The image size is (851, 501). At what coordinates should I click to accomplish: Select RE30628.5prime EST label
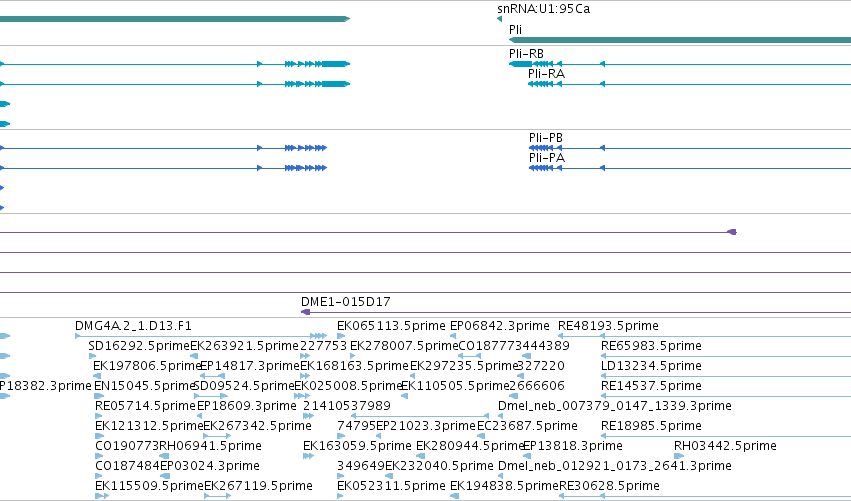point(609,486)
